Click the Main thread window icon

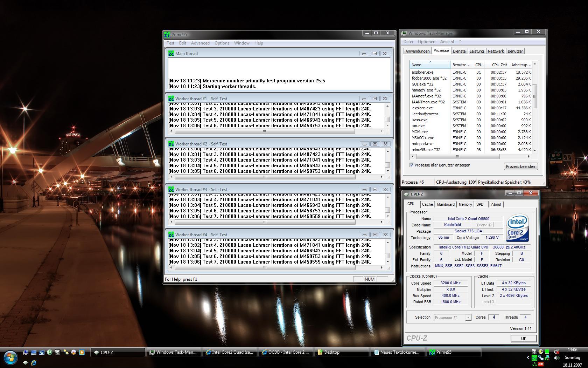click(x=171, y=53)
